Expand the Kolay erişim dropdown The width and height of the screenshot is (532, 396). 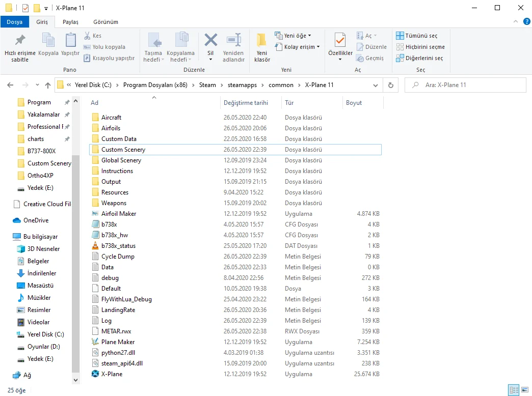[x=318, y=47]
